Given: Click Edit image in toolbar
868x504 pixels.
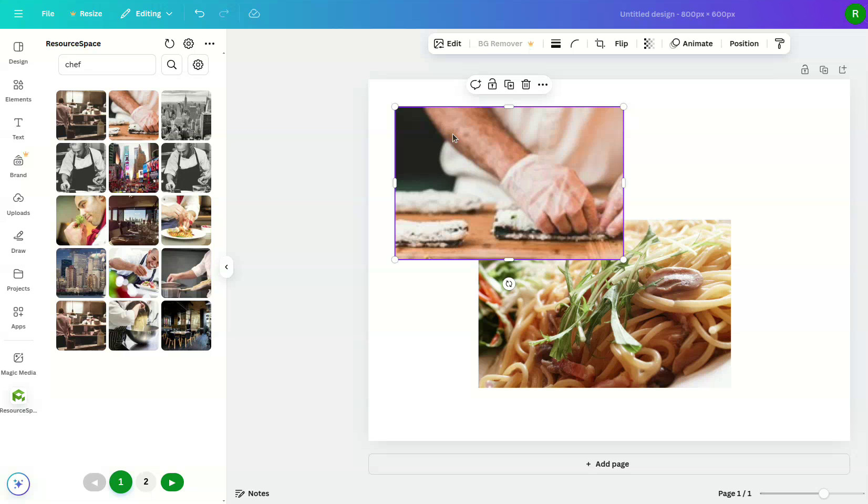Looking at the screenshot, I should 448,44.
